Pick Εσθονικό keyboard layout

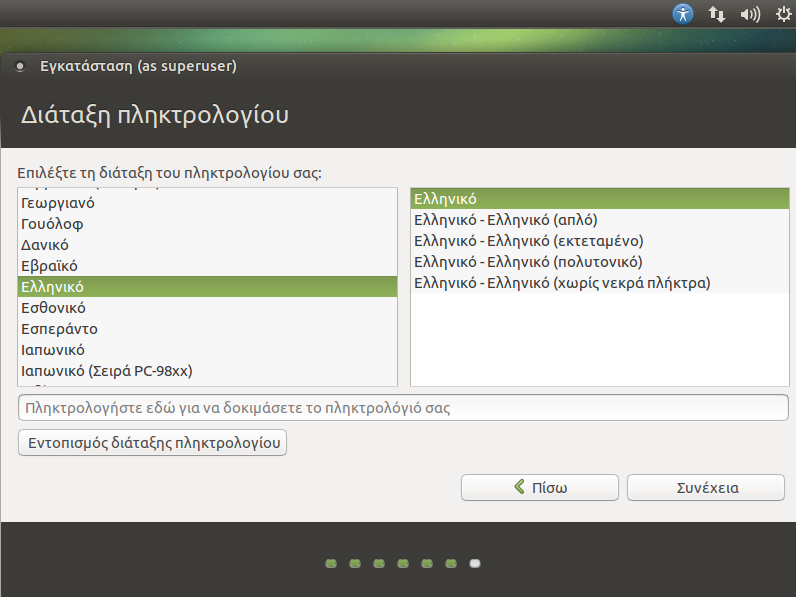click(x=53, y=308)
